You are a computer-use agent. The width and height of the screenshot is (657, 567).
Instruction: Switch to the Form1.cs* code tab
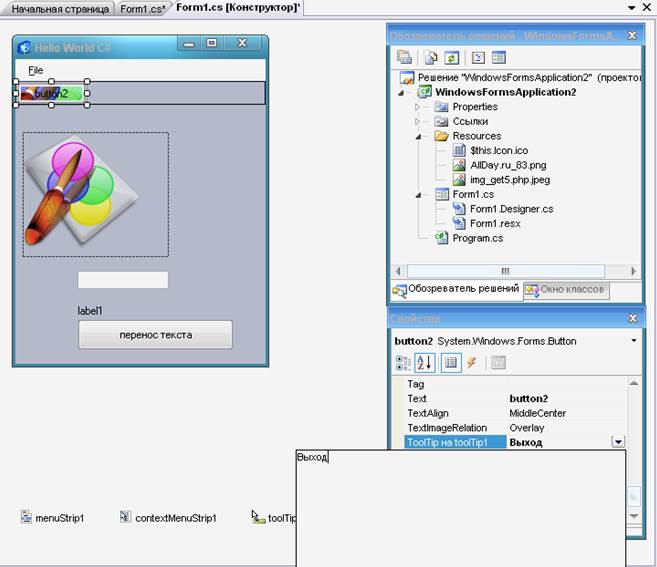142,9
